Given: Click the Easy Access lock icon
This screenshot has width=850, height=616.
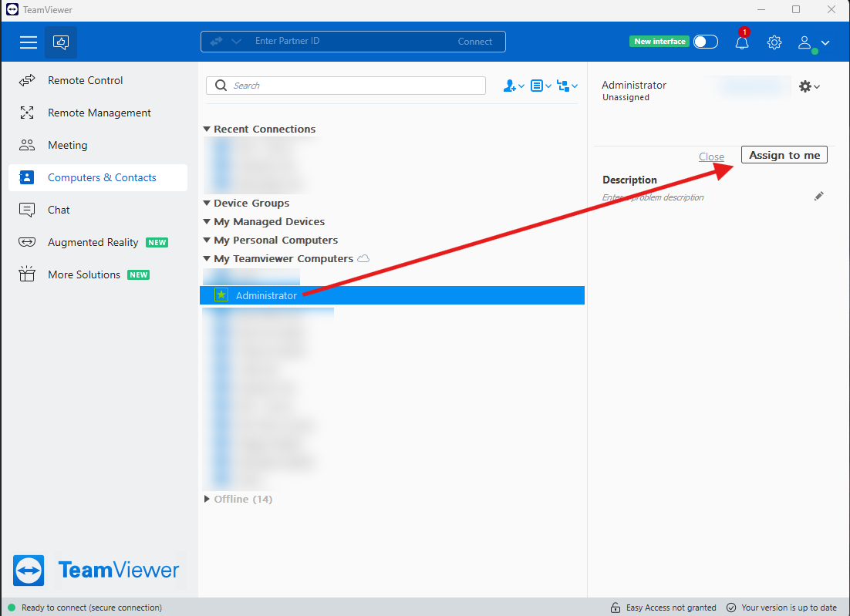Looking at the screenshot, I should tap(616, 608).
